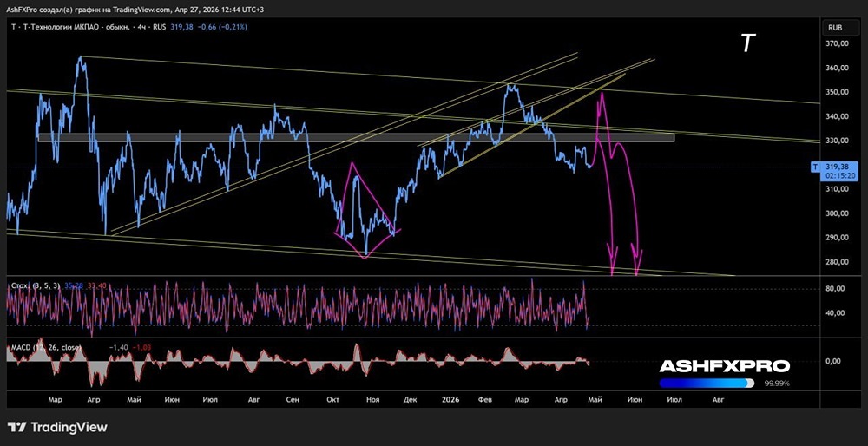Click the Дек label on the time axis
Viewport: 868px width, 446px height.
pos(410,398)
